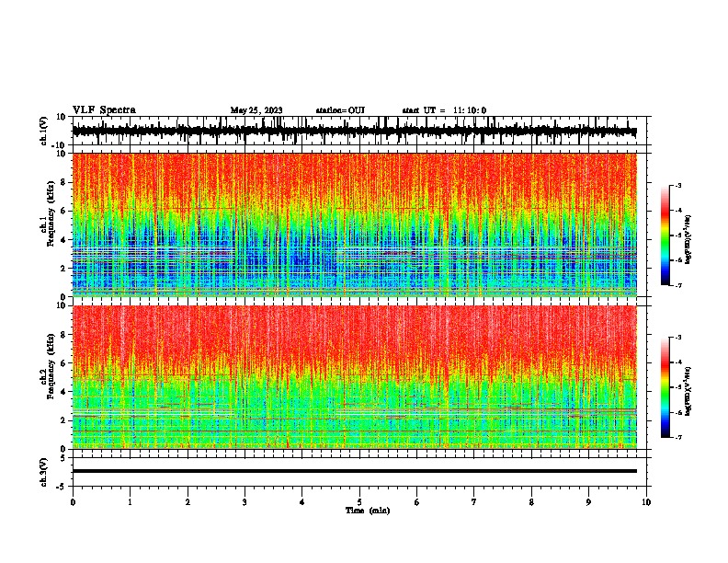Click the "ch.3(V)" axis label
The image size is (728, 563).
pos(43,472)
